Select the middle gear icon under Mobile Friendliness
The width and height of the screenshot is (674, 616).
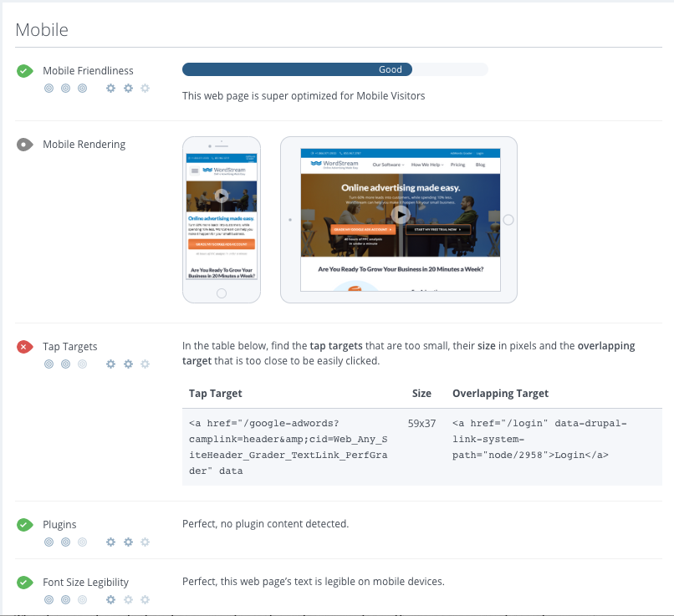127,88
